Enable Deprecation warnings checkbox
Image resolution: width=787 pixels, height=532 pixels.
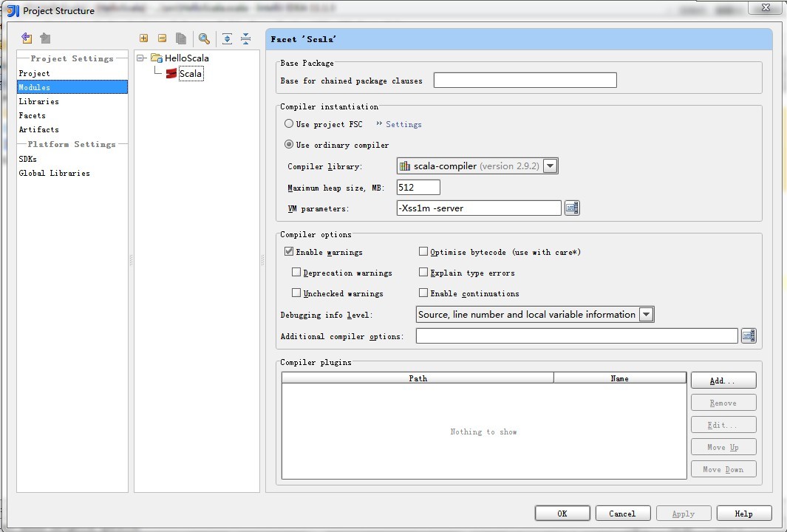coord(296,272)
